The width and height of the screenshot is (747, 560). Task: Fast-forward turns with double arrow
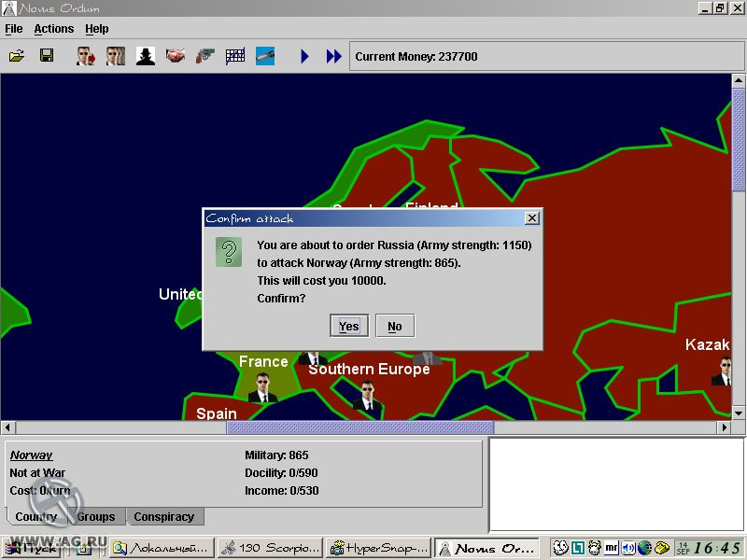pyautogui.click(x=334, y=56)
